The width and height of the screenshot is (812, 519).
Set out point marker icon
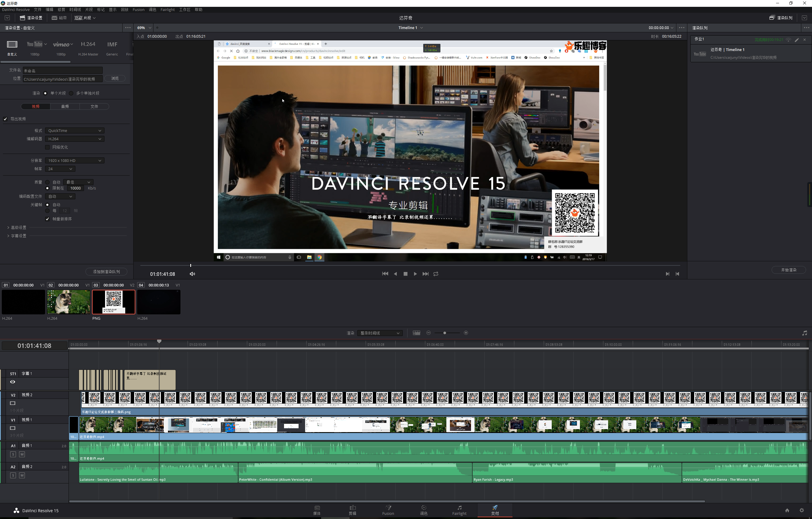678,274
